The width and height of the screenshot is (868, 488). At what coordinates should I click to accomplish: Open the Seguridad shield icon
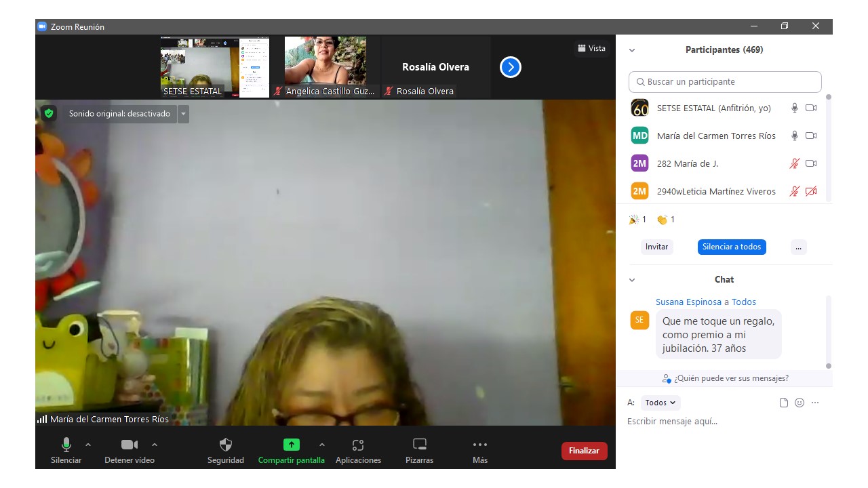[226, 445]
